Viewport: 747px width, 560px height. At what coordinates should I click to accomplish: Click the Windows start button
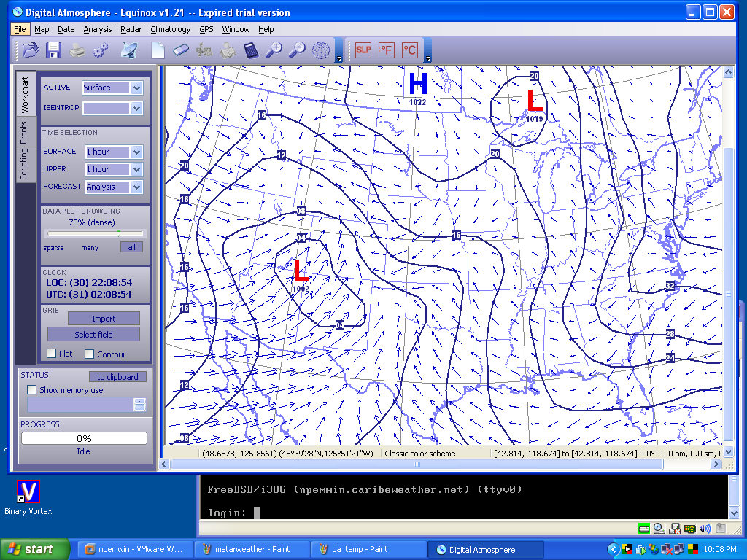[34, 550]
